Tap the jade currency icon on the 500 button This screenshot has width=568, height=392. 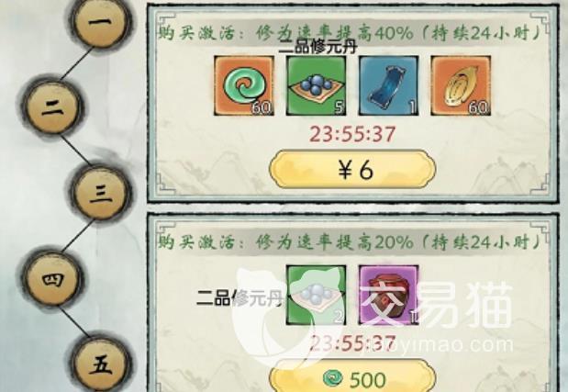332,378
